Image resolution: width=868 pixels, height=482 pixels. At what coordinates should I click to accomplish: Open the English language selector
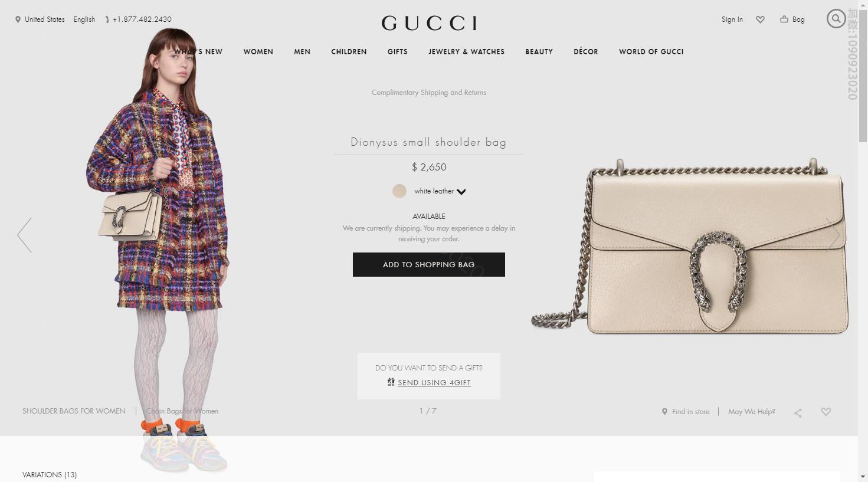[x=84, y=19]
